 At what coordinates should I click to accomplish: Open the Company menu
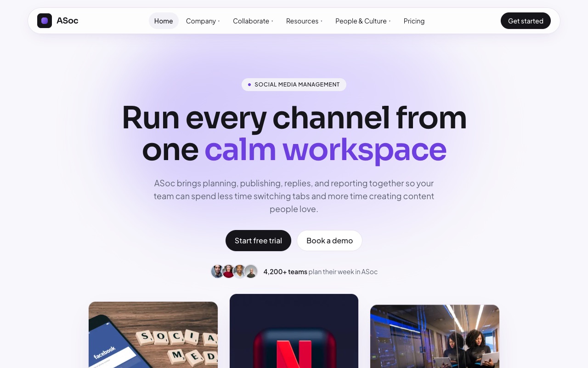[x=203, y=21]
